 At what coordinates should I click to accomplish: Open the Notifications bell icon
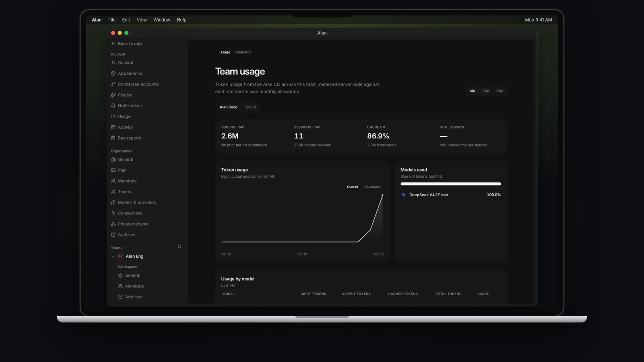coord(113,106)
